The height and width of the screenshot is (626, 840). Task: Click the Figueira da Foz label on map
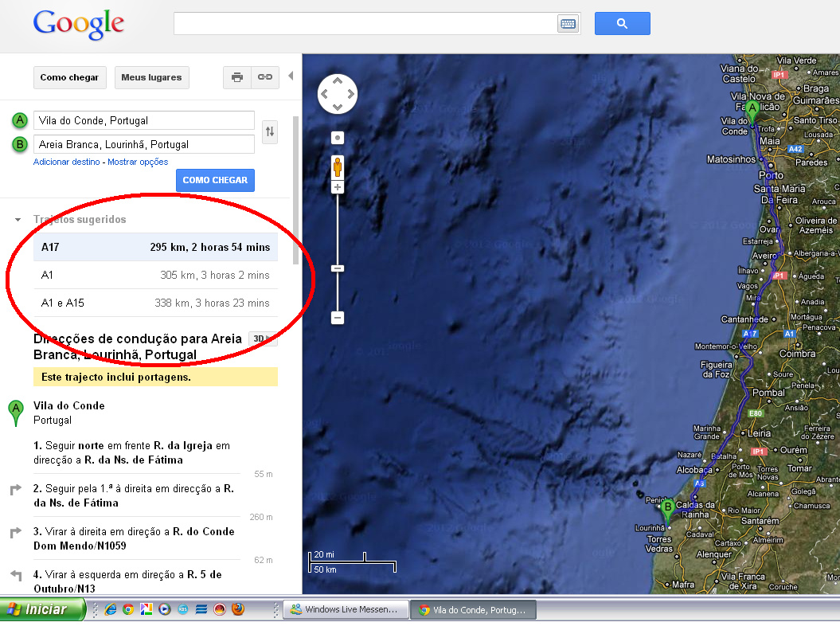716,370
